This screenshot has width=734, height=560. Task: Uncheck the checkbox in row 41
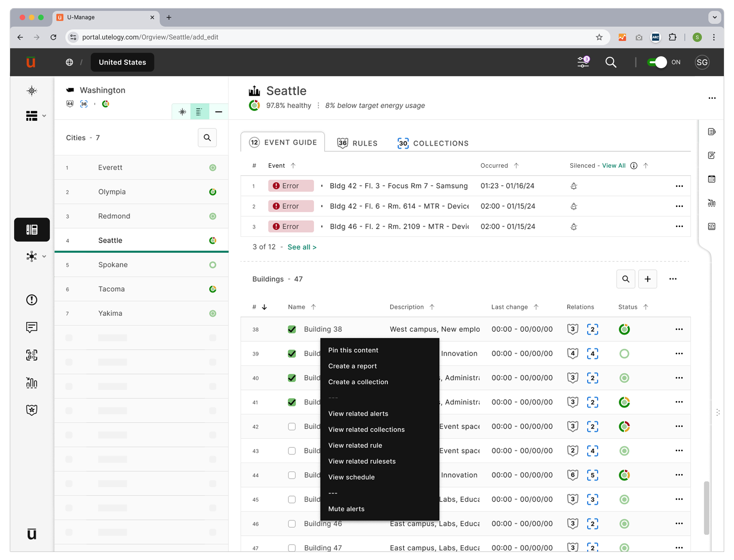tap(292, 402)
